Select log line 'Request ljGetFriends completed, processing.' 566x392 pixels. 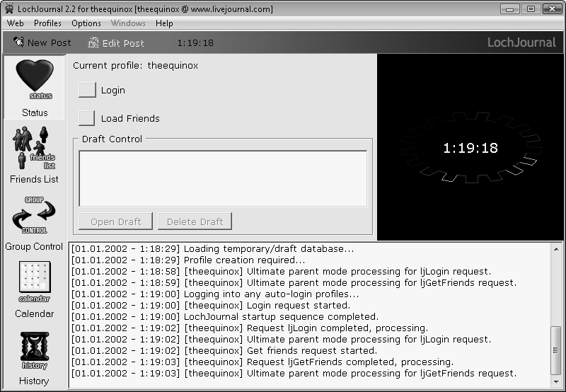tap(262, 362)
